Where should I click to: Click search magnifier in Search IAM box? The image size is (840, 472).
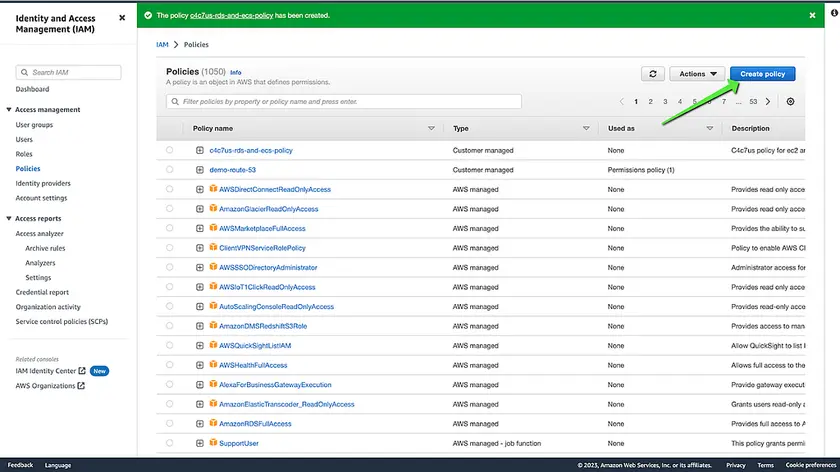(25, 72)
